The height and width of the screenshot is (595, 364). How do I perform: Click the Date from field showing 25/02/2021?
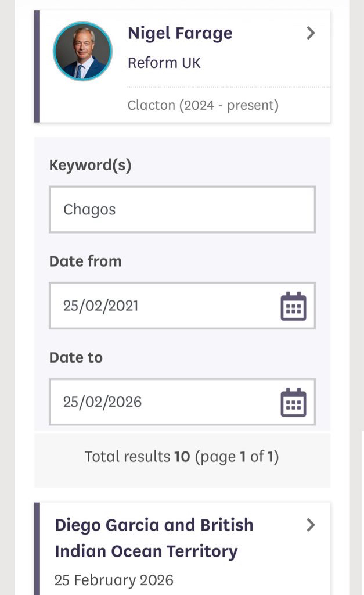point(163,306)
